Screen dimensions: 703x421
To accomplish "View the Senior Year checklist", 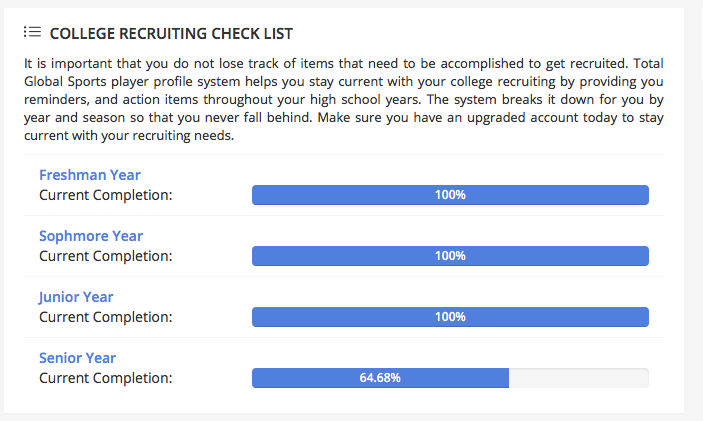I will 77,358.
